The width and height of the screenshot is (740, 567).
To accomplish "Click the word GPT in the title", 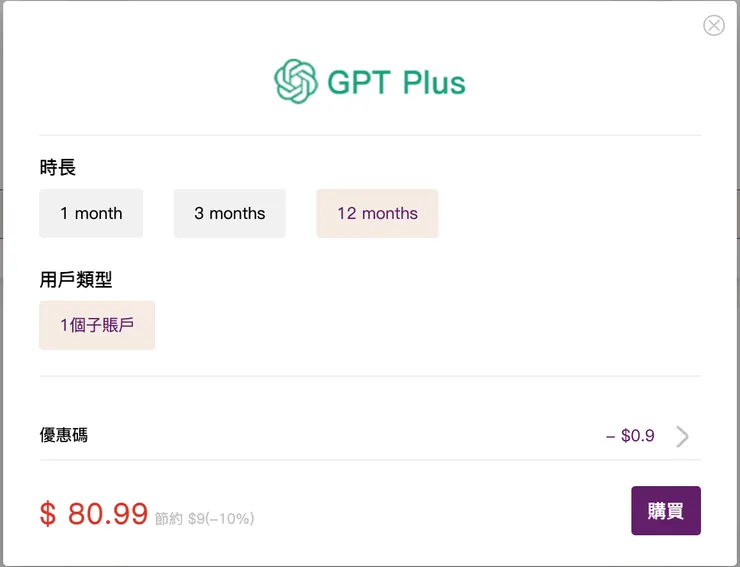I will (x=360, y=82).
